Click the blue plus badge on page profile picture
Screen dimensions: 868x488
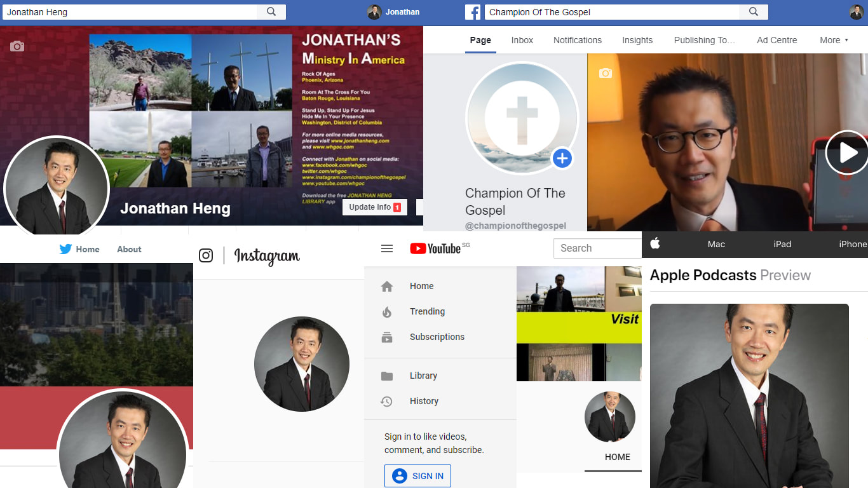point(562,158)
